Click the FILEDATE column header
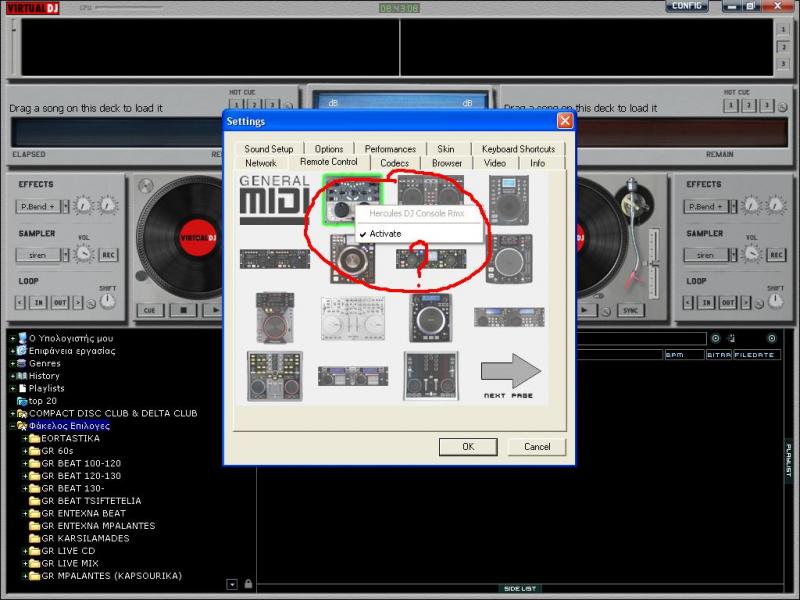 [757, 355]
